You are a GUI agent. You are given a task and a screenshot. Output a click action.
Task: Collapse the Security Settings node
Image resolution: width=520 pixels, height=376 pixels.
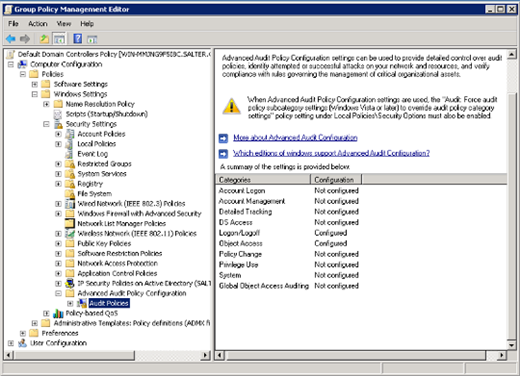46,124
